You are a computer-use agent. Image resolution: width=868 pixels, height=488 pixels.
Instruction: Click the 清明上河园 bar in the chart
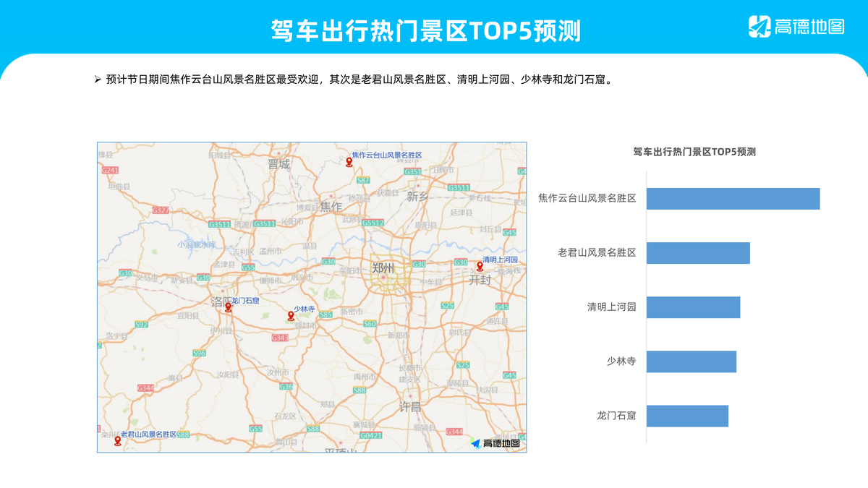coord(693,307)
